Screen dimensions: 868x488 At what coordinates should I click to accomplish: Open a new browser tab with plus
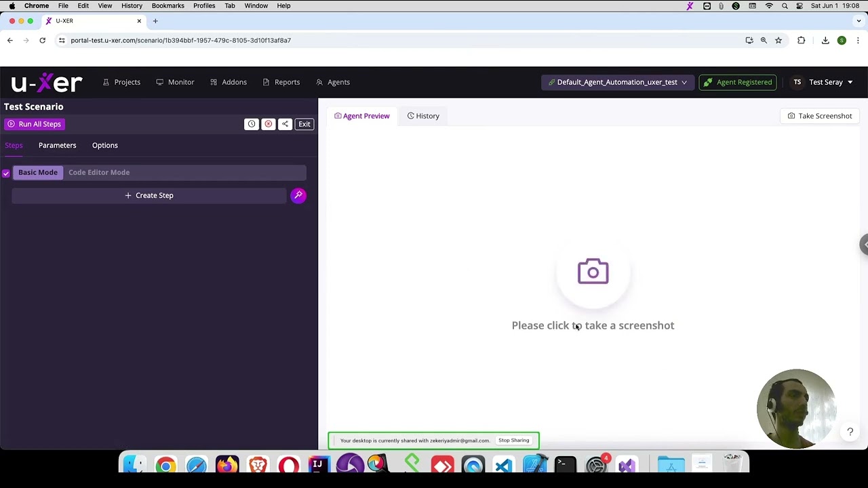coord(155,21)
